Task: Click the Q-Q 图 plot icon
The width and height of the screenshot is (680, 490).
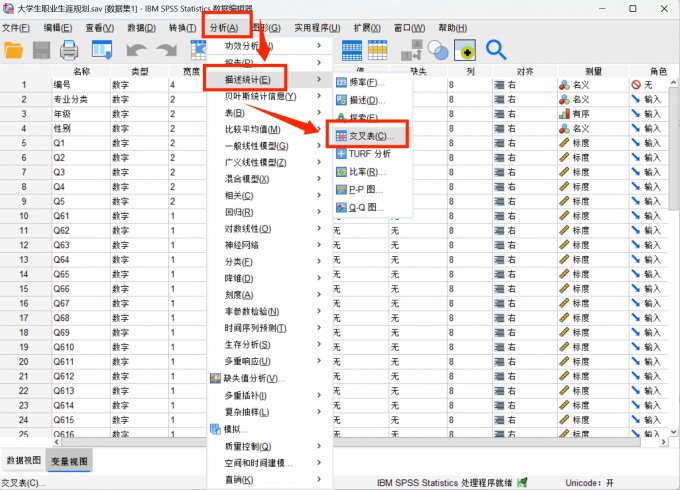Action: point(341,208)
